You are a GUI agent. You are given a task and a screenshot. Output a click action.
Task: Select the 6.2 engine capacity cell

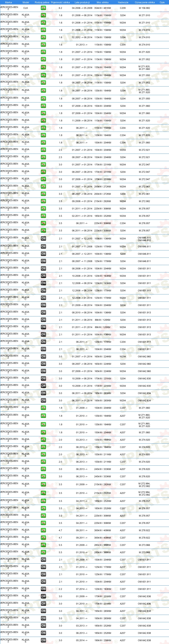click(60, 8)
